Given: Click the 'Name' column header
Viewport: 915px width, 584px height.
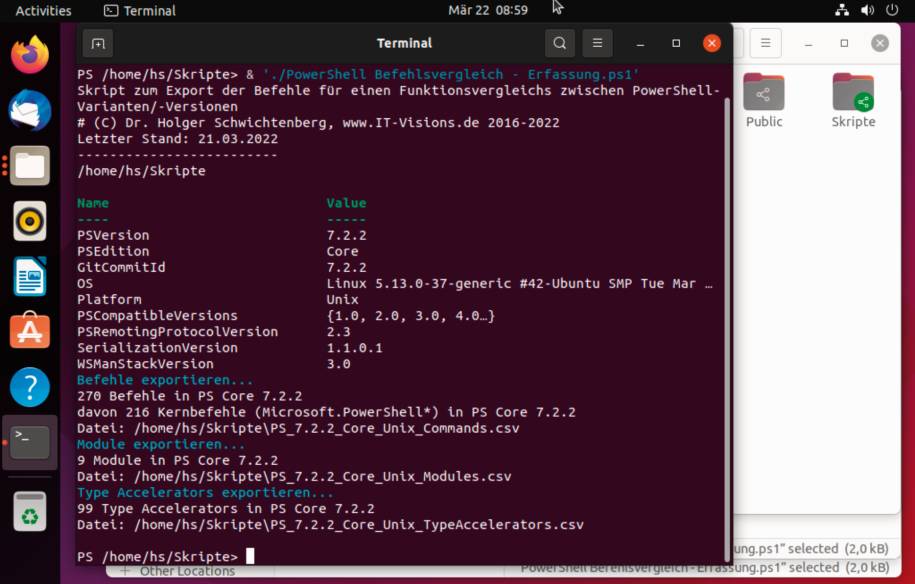Looking at the screenshot, I should click(93, 203).
